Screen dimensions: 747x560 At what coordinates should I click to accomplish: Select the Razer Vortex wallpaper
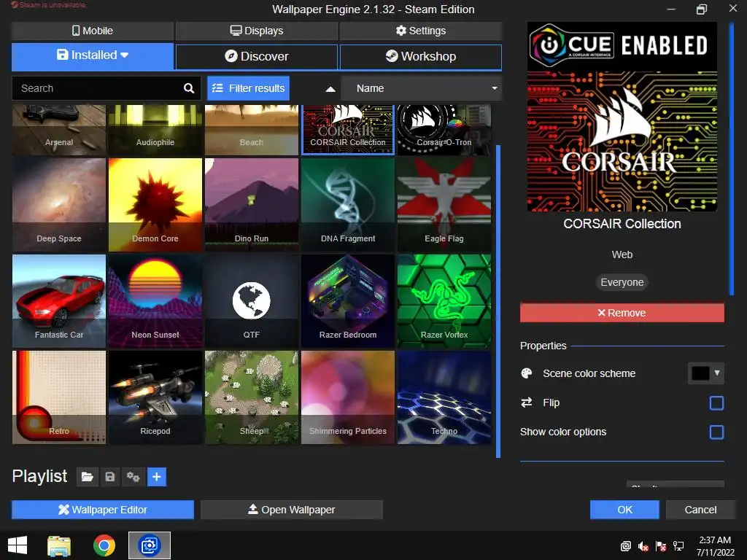tap(444, 301)
